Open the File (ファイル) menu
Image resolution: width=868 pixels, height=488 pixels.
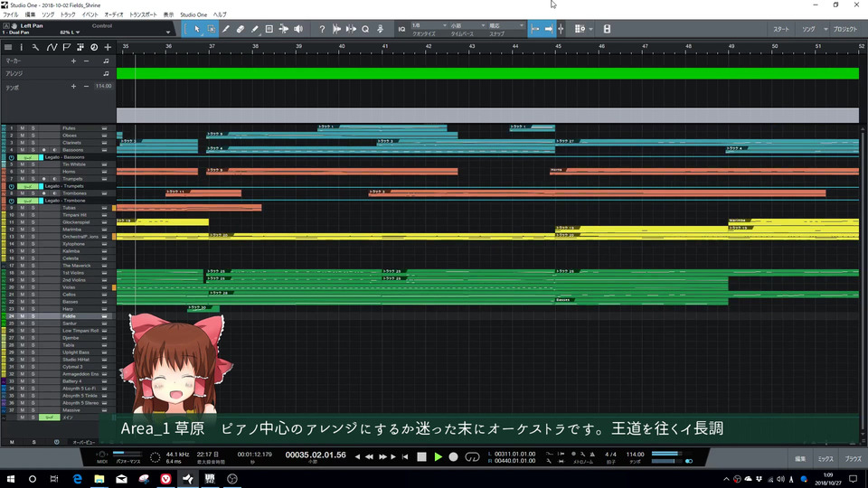(11, 15)
